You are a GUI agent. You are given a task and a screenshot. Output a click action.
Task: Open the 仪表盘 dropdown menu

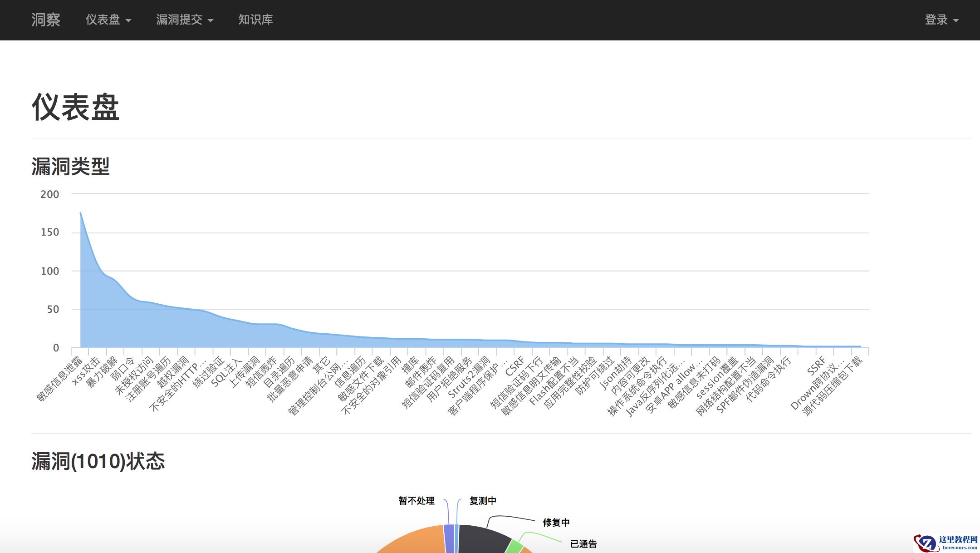click(108, 20)
